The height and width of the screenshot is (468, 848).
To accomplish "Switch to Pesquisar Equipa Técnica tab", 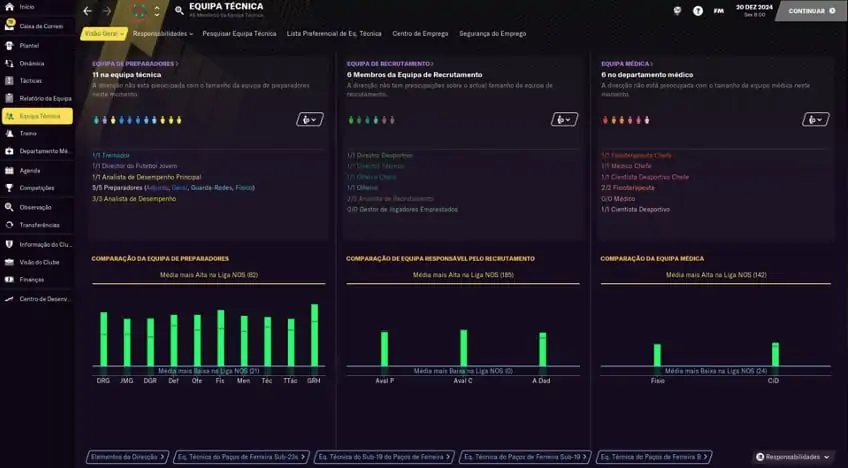I will point(239,33).
